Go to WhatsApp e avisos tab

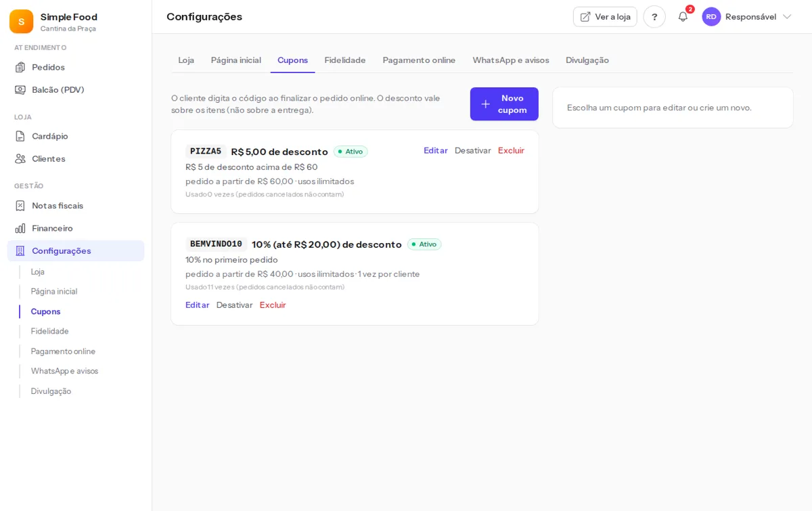(x=511, y=60)
